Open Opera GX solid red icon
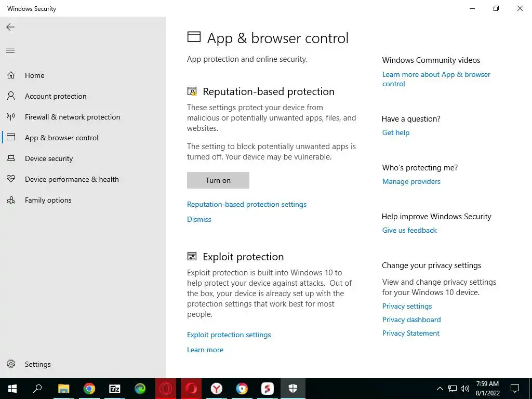 (191, 389)
